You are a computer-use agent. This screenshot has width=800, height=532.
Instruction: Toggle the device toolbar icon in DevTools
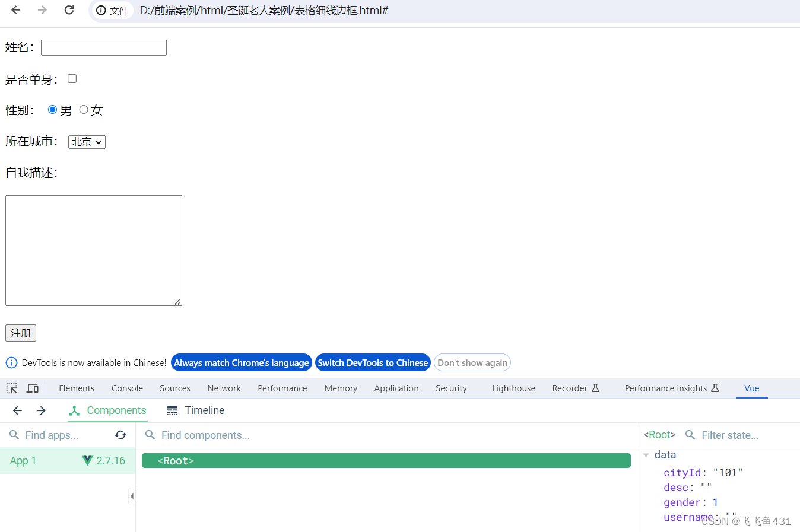[x=33, y=388]
